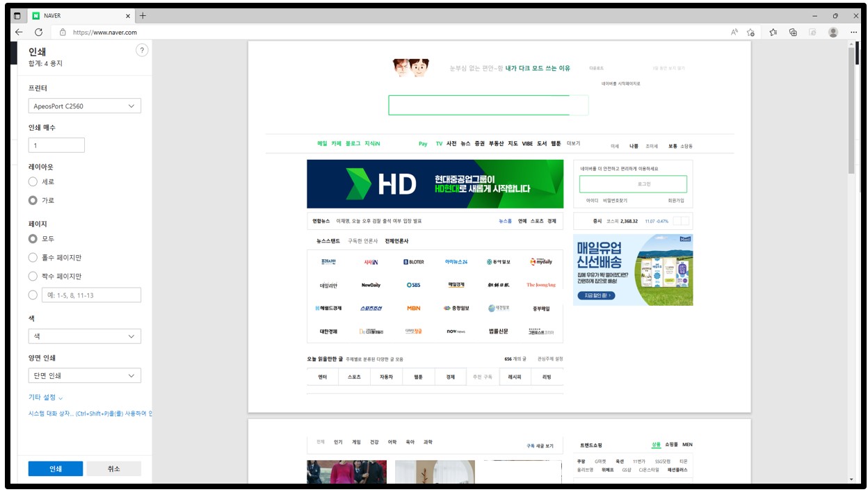Select 가로 landscape layout
Screen dimensions: 868x492
coord(33,200)
